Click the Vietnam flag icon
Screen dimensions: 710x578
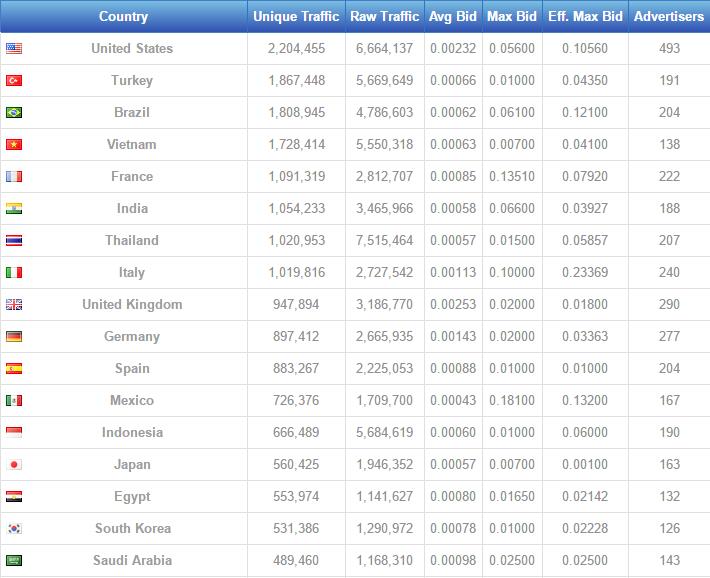pyautogui.click(x=14, y=144)
